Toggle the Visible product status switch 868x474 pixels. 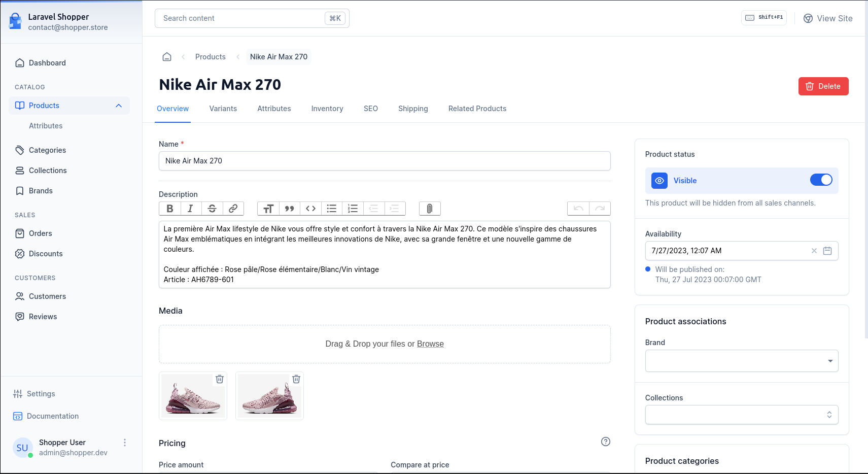pos(821,180)
